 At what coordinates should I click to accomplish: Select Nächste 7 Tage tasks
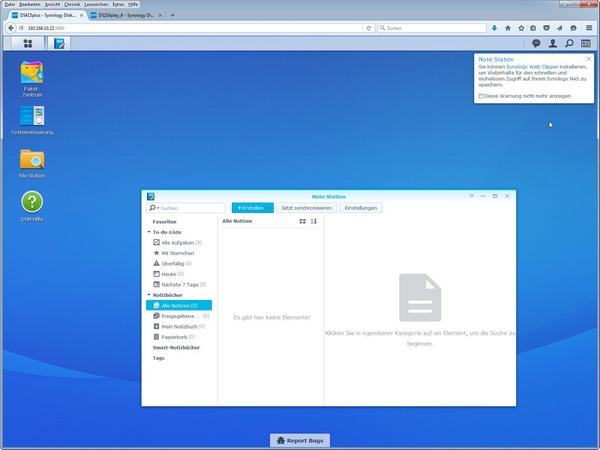(x=179, y=284)
